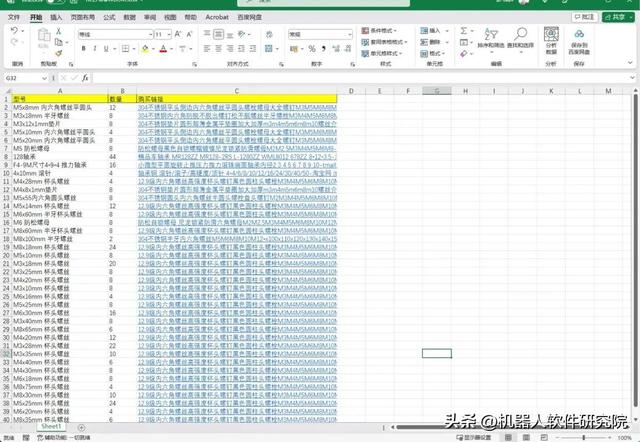640x442 pixels.
Task: Click the increase indent icon
Action: (x=253, y=49)
